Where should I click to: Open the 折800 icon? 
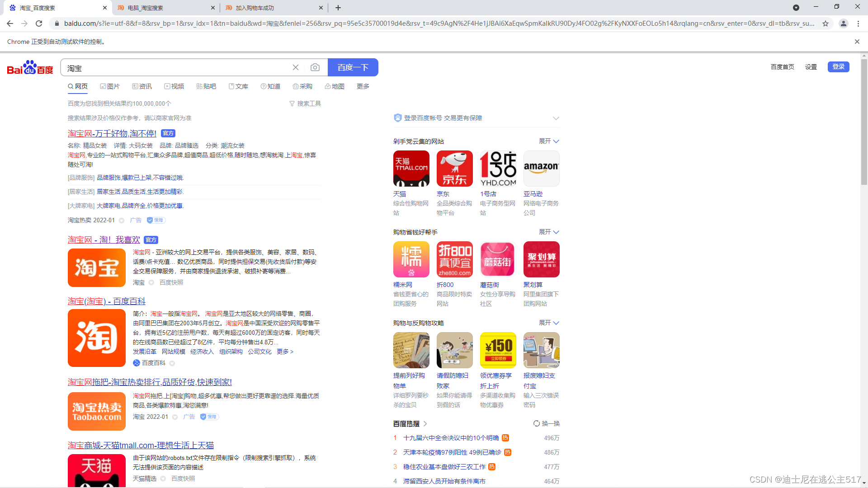pyautogui.click(x=454, y=259)
